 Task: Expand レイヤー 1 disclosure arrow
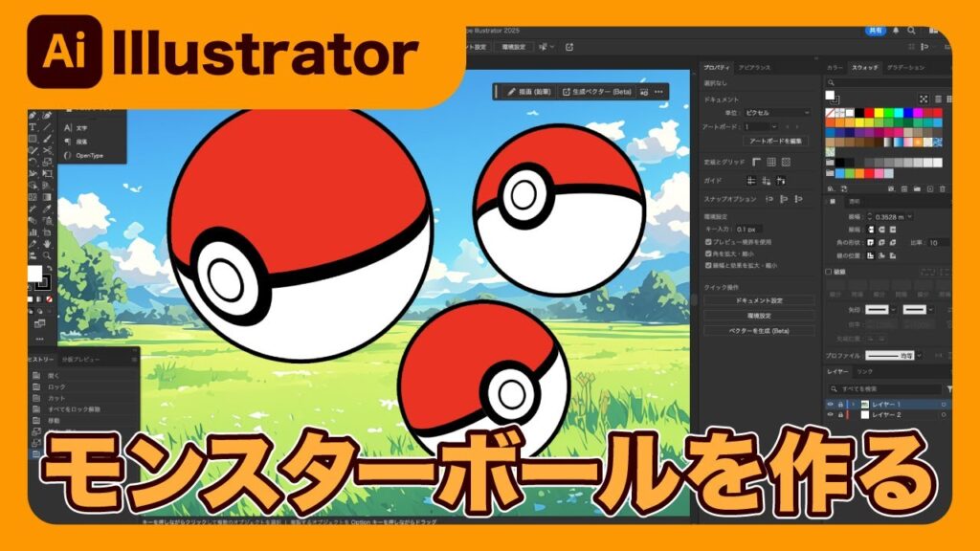pos(853,405)
